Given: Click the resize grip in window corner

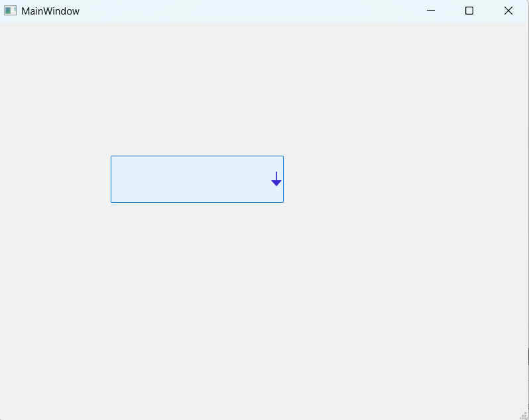Looking at the screenshot, I should 524,415.
